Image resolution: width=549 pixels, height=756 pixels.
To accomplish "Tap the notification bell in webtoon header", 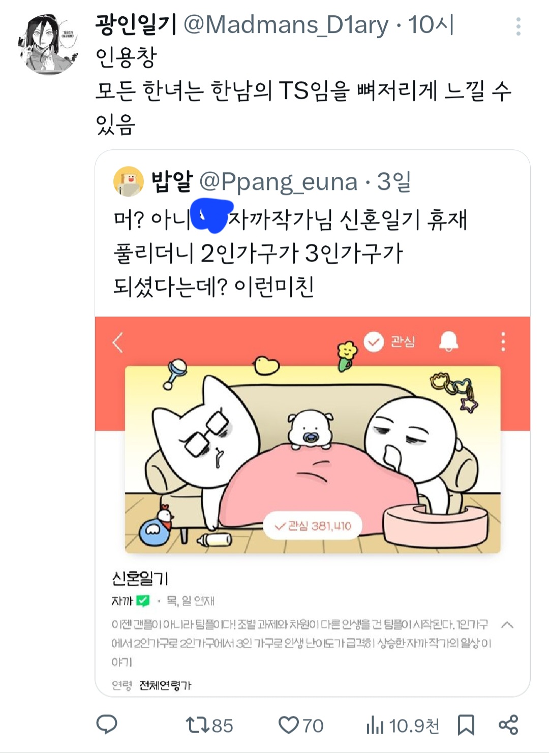I will click(448, 341).
